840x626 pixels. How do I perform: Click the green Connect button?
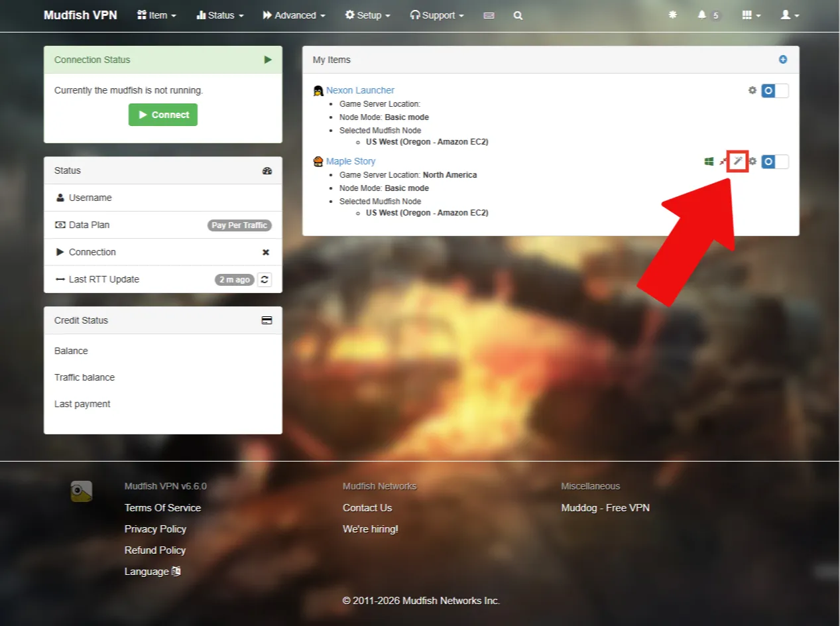[x=163, y=115]
